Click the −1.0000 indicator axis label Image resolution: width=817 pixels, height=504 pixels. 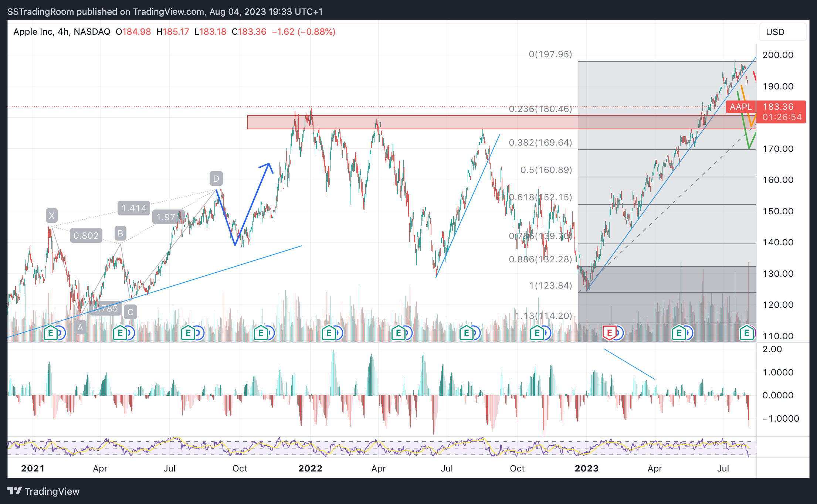(781, 419)
